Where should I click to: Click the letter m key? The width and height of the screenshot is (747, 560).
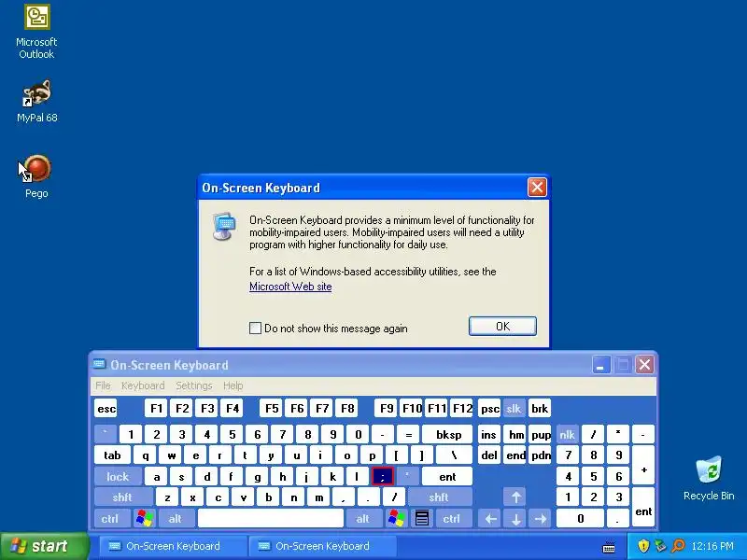click(x=318, y=497)
